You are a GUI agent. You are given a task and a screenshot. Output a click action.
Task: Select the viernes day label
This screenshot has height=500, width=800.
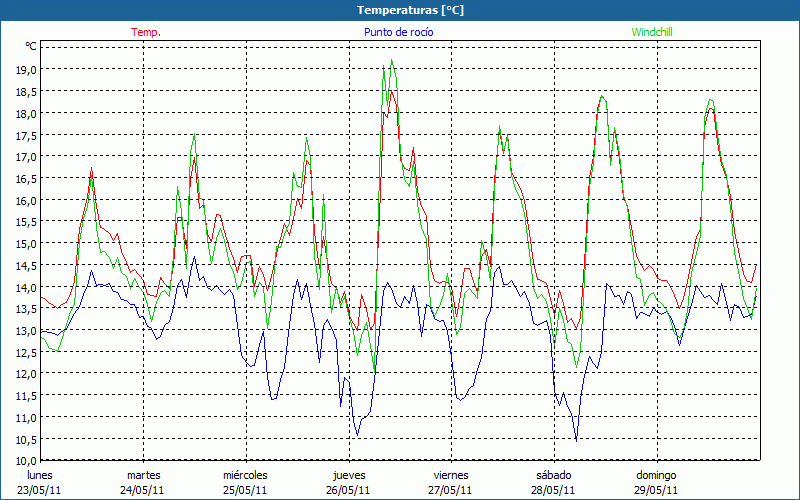click(x=451, y=474)
